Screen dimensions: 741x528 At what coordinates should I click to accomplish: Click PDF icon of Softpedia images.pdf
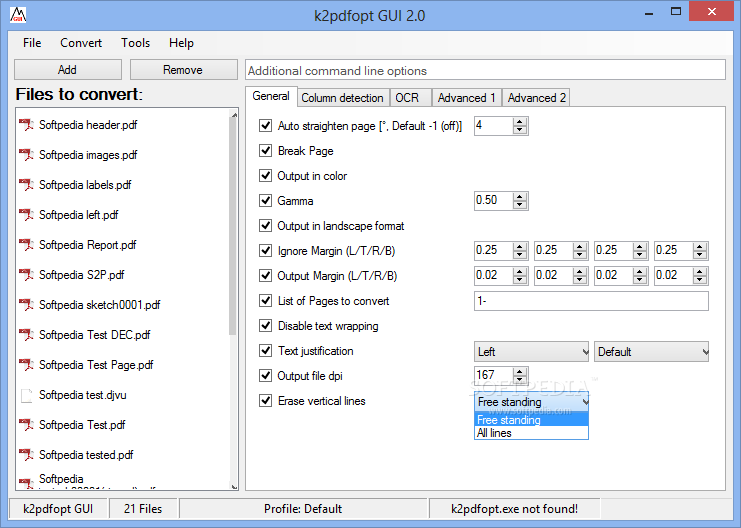pyautogui.click(x=26, y=155)
